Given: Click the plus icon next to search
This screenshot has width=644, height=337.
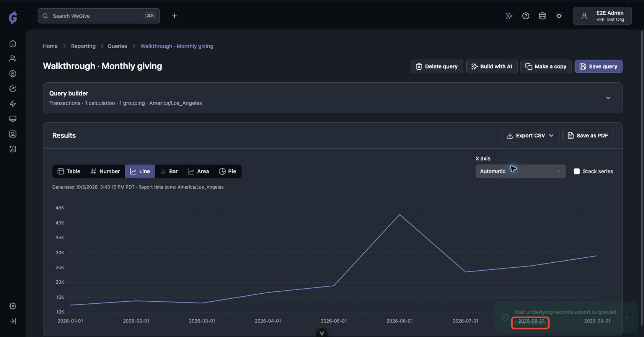Looking at the screenshot, I should coord(174,16).
